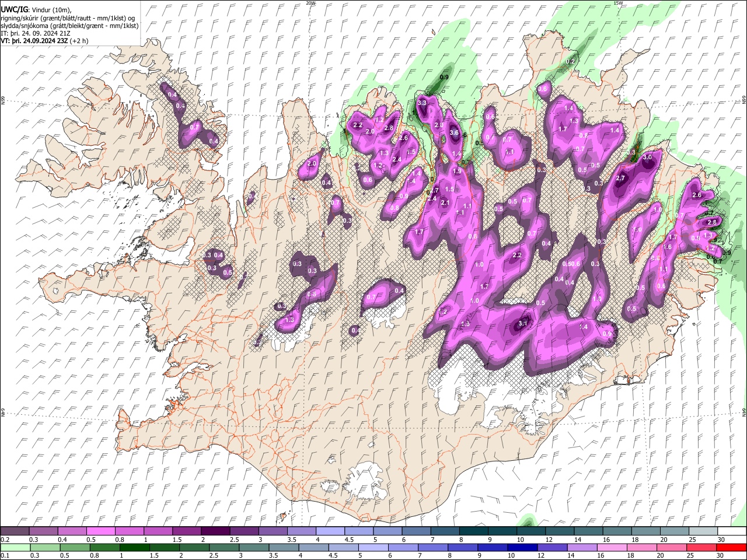Click the '3.0' snowfall value in the northeast

tap(647, 157)
